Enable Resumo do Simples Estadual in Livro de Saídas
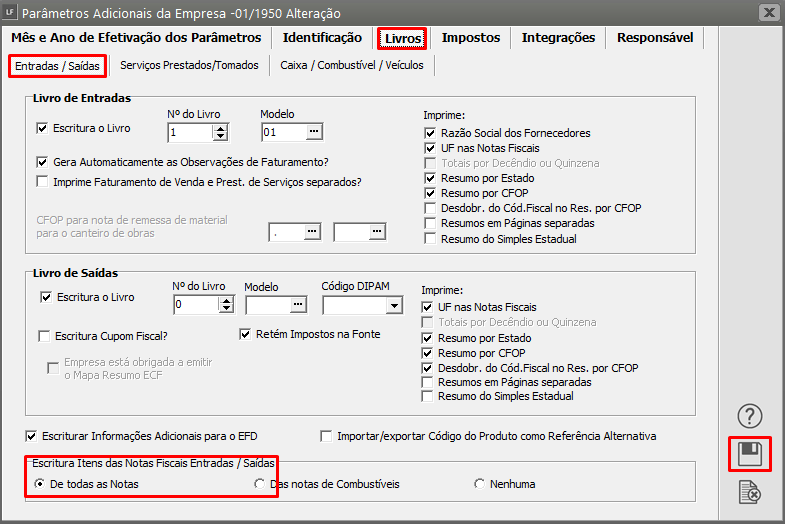The height and width of the screenshot is (524, 785). [x=427, y=396]
